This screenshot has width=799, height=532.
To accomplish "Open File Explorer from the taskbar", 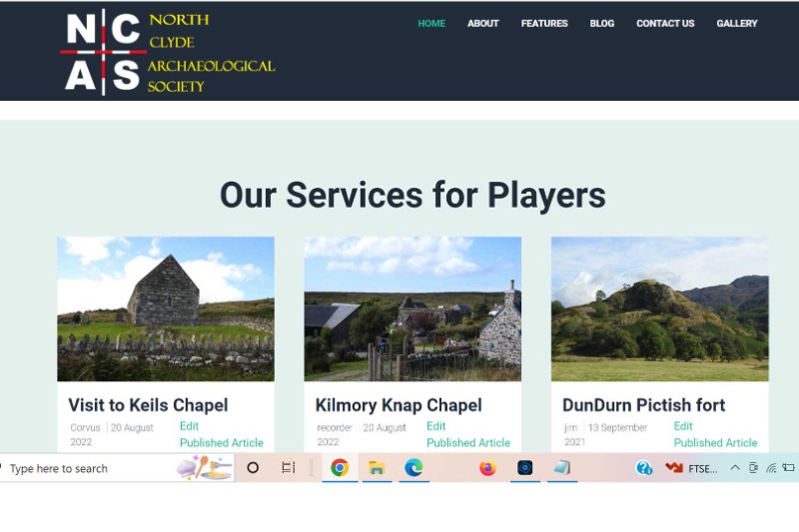I will [x=377, y=467].
